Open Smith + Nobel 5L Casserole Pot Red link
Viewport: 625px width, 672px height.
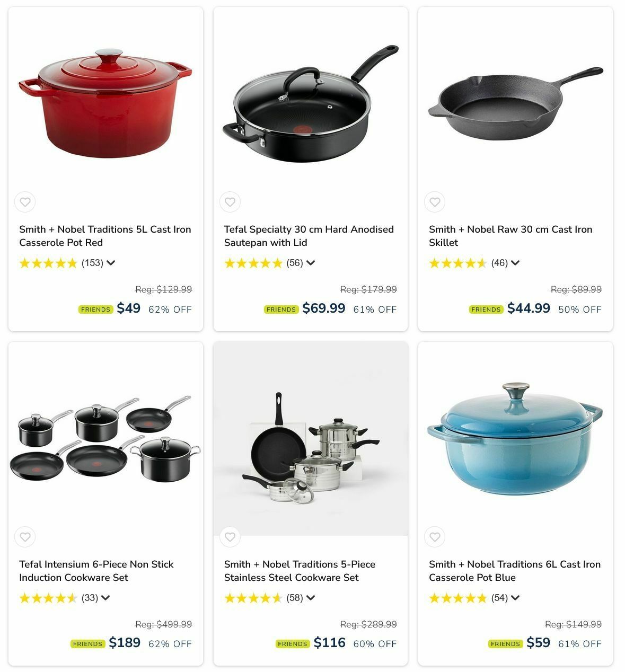(x=105, y=236)
